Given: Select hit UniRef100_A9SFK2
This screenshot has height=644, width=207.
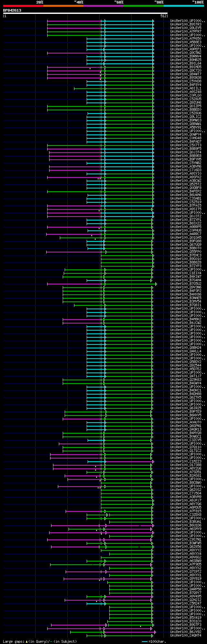Looking at the screenshot, I should [x=186, y=177].
